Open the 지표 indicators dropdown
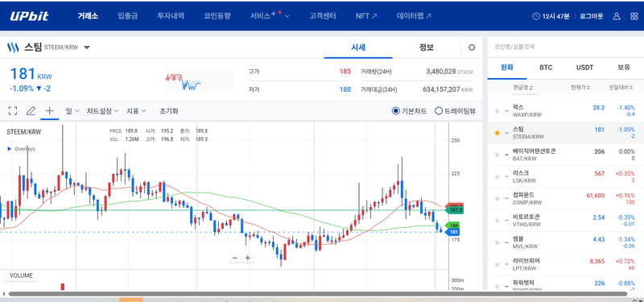Screen dimensions: 644x302 pos(136,111)
